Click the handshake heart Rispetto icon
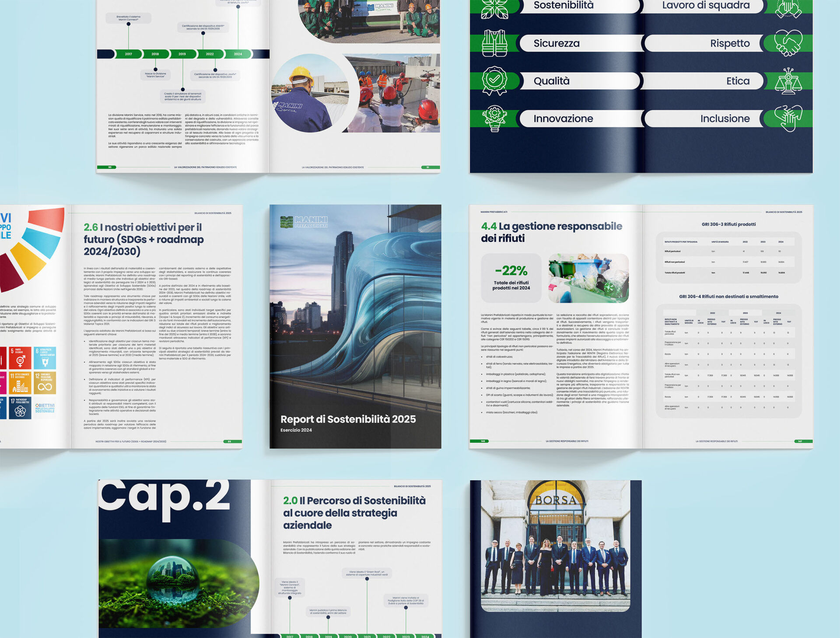 click(788, 43)
